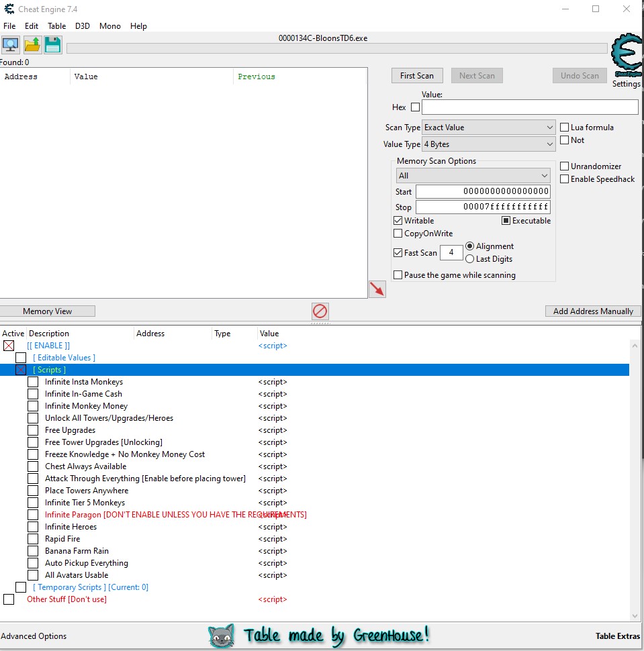The image size is (644, 651).
Task: Open Cheat Engine Settings logo
Action: tap(627, 55)
